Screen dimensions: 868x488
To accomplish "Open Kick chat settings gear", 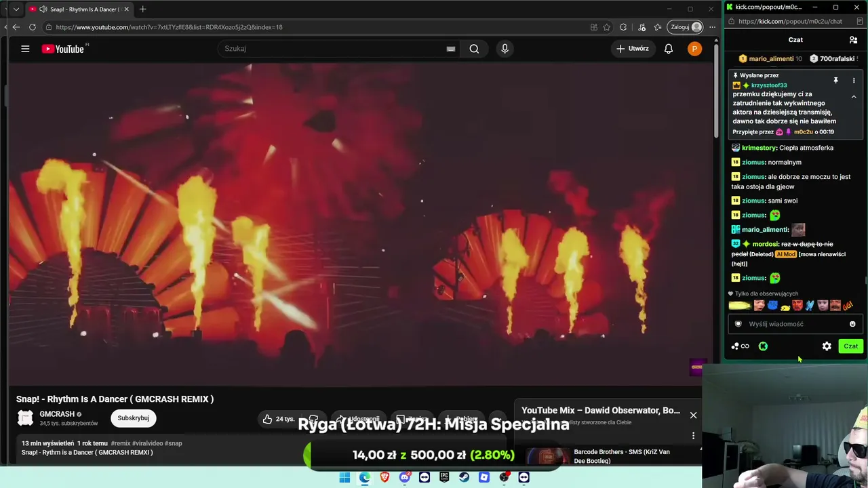I will click(827, 346).
